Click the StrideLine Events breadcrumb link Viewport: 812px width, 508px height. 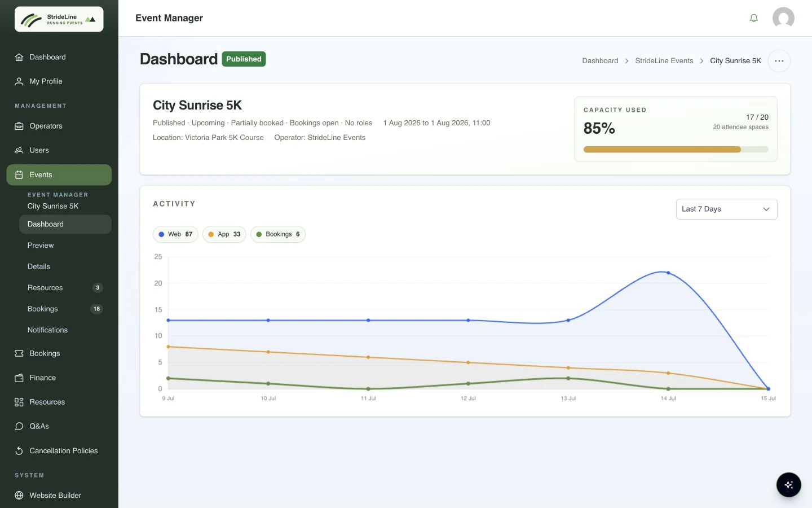[x=664, y=61]
